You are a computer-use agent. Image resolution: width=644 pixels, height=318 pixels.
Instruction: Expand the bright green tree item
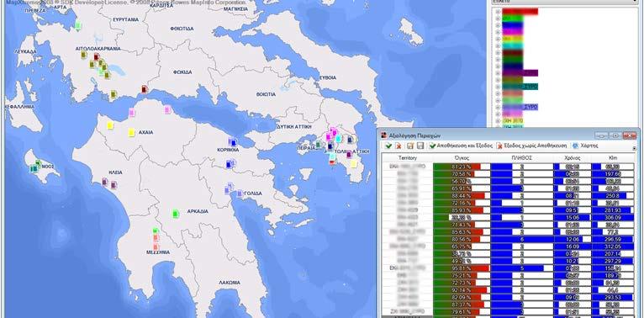coord(499,19)
